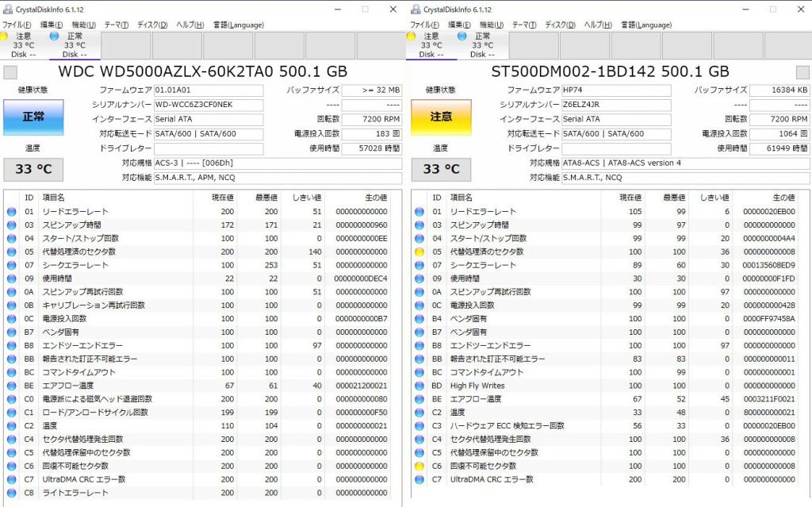The width and height of the screenshot is (812, 507).
Task: Click the yellow status icon for C6 回復不可能セクタ数
Action: [419, 466]
